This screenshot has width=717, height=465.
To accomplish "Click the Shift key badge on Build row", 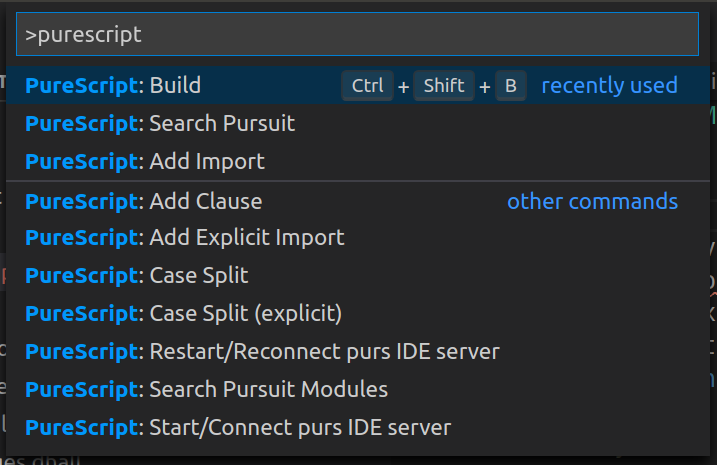I will click(444, 86).
